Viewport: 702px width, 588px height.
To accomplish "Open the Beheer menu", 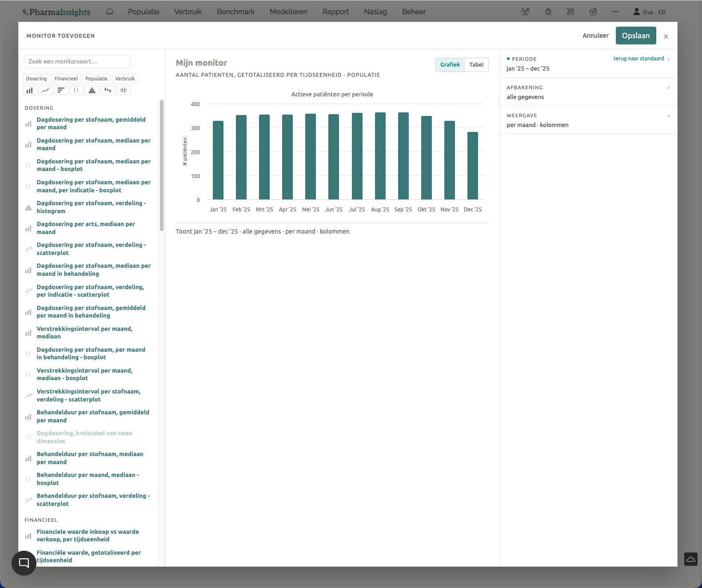I will [x=414, y=12].
